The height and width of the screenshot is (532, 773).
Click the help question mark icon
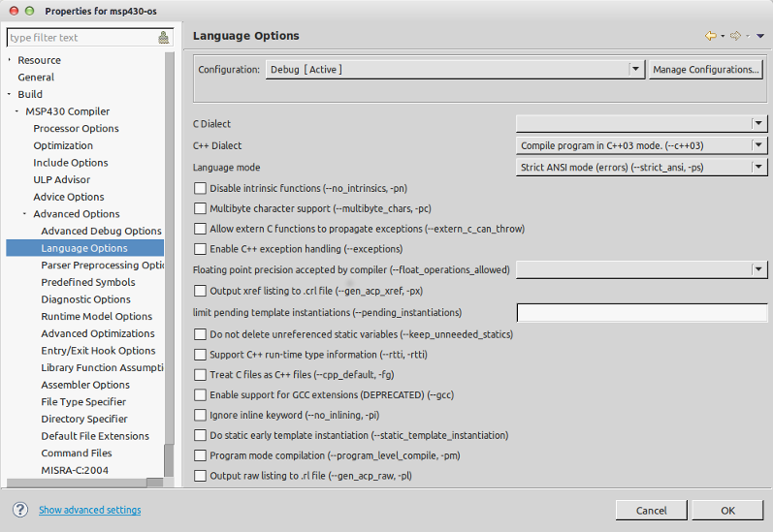coord(20,510)
